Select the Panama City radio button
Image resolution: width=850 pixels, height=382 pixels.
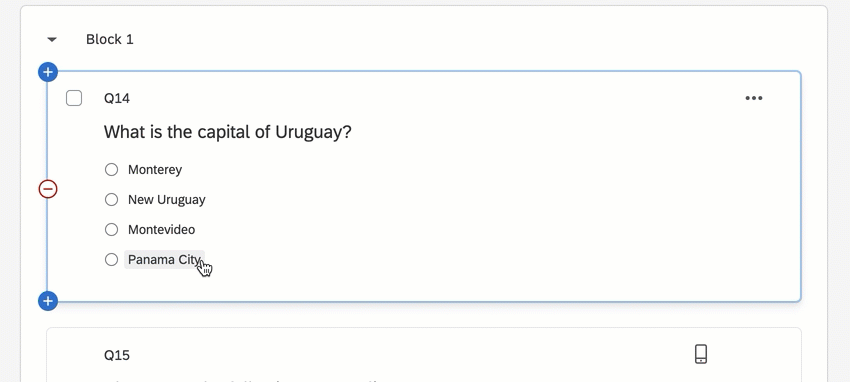[x=111, y=260]
